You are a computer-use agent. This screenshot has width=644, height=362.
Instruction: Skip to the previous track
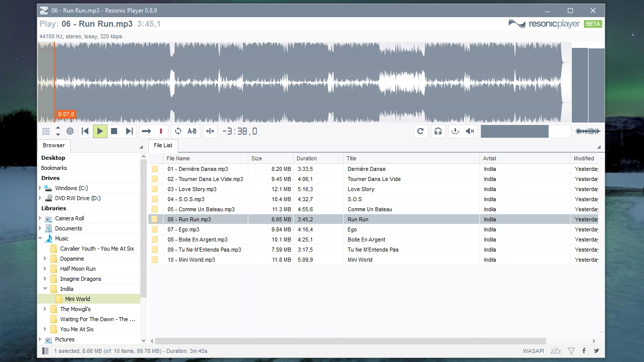point(85,131)
